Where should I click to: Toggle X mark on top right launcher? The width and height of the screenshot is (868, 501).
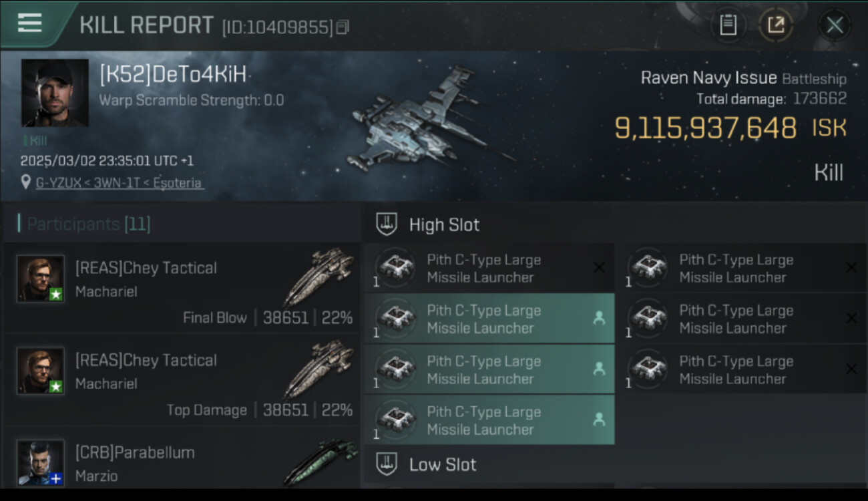851,268
